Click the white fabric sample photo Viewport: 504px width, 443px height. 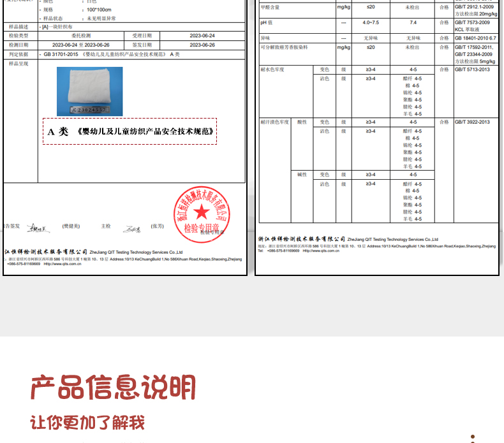pos(90,91)
